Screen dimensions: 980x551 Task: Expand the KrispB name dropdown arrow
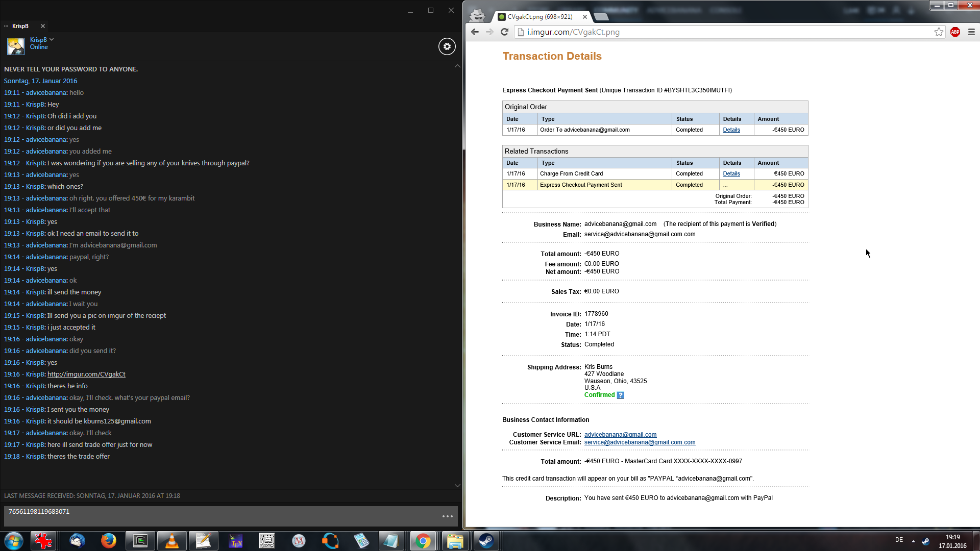52,39
